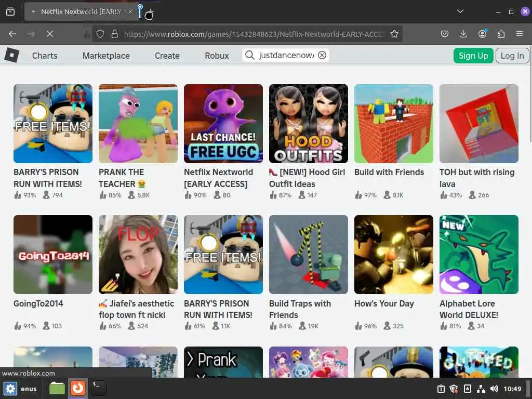
Task: Click the 1.9K player count
Action: point(309,326)
